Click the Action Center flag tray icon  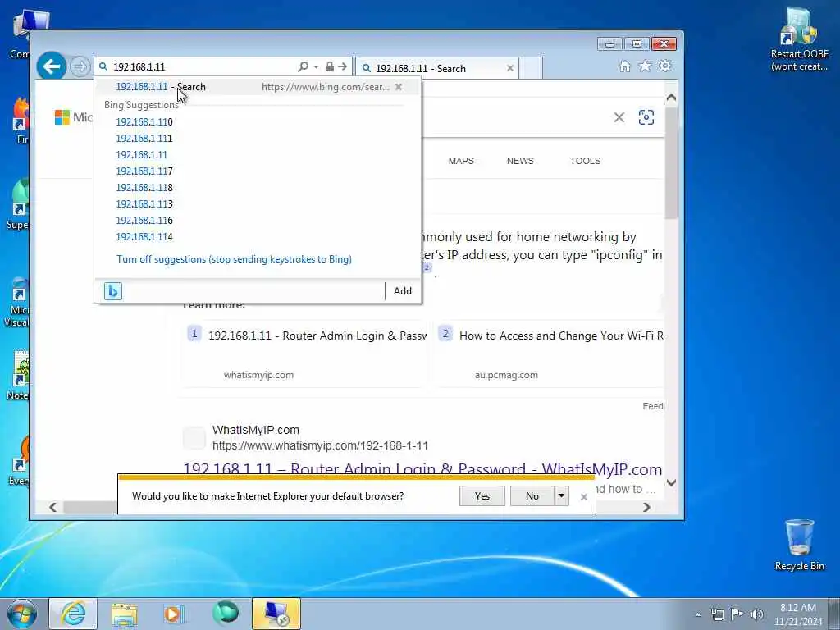pyautogui.click(x=737, y=614)
